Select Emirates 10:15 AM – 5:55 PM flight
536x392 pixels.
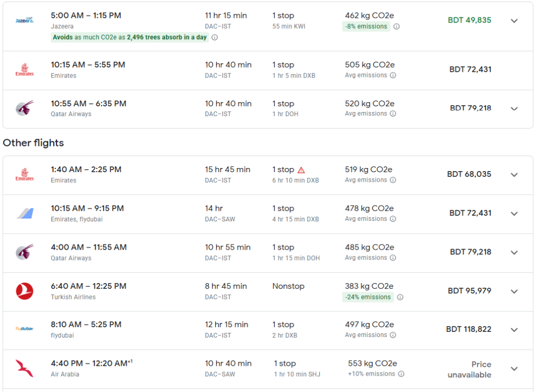[268, 71]
